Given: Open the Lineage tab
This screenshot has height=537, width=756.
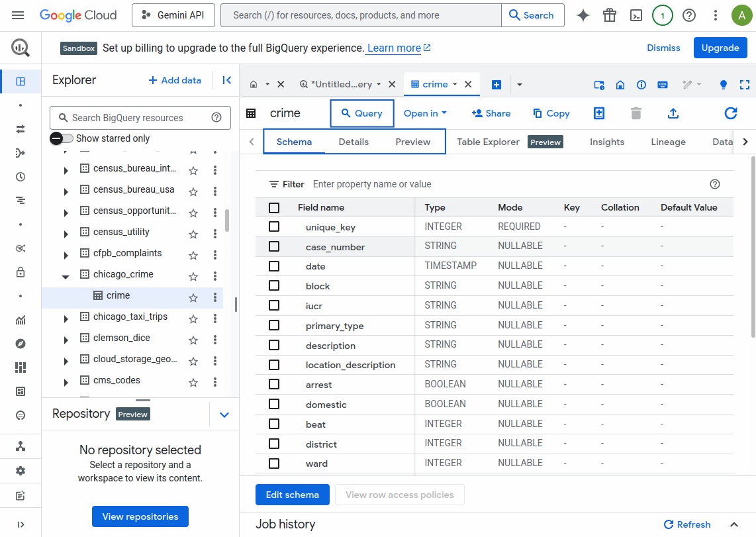Looking at the screenshot, I should (x=668, y=142).
